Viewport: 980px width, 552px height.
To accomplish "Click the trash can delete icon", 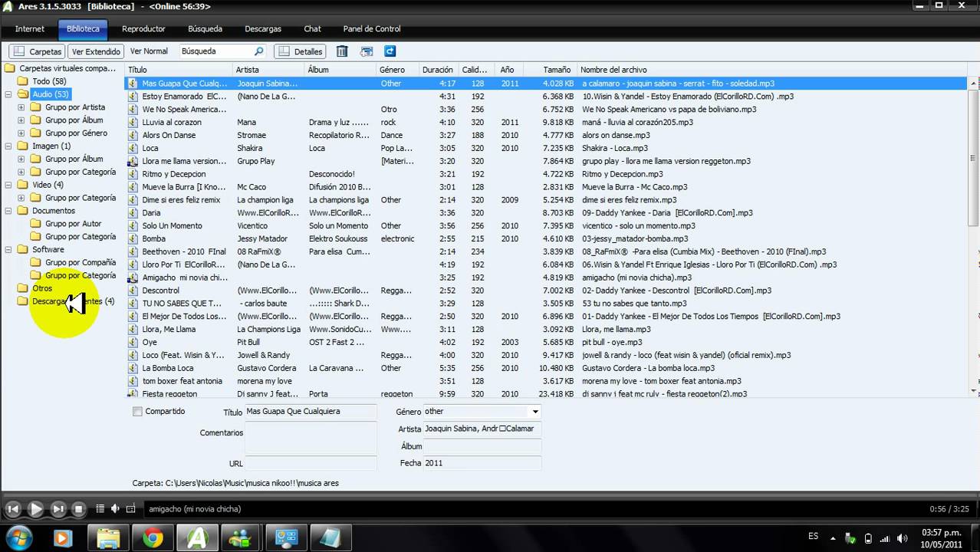I will coord(342,51).
